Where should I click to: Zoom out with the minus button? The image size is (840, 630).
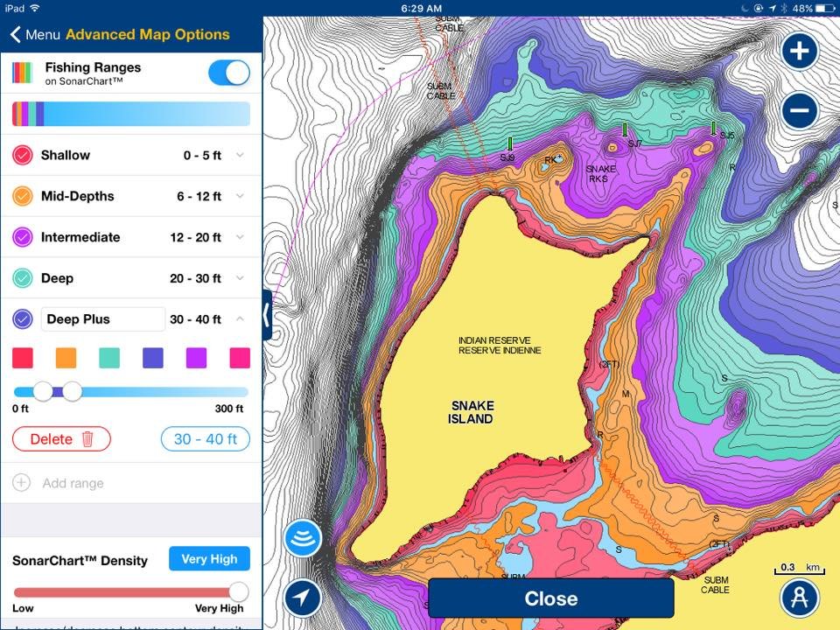[799, 111]
